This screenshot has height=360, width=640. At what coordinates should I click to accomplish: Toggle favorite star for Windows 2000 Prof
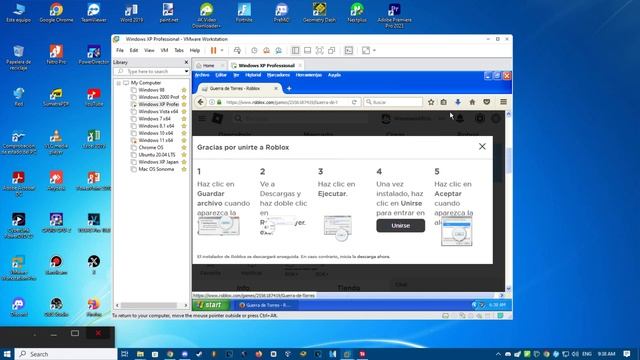pos(184,97)
